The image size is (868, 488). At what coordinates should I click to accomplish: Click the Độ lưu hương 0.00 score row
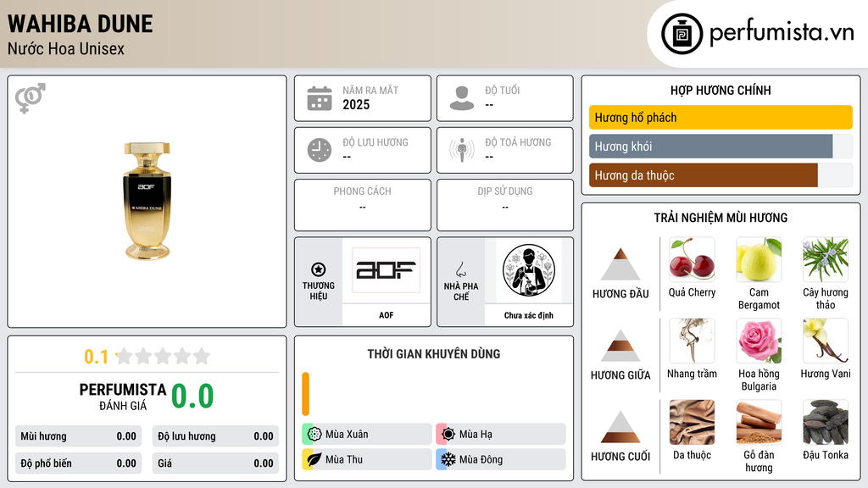215,436
